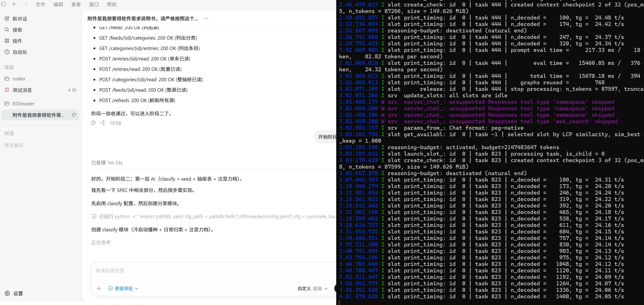Open the 文件 menu
644x305 pixels.
40,4
